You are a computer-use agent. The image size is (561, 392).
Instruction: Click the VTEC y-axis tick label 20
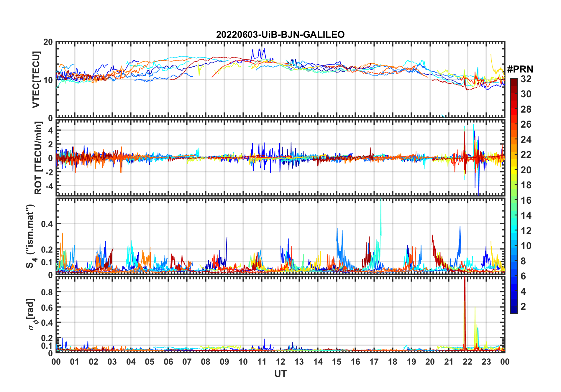[48, 42]
